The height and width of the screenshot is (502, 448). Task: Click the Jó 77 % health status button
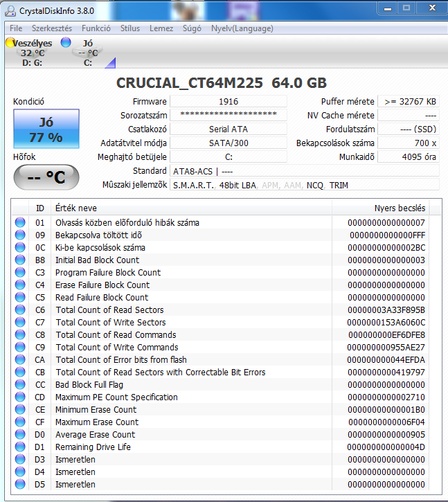(46, 129)
